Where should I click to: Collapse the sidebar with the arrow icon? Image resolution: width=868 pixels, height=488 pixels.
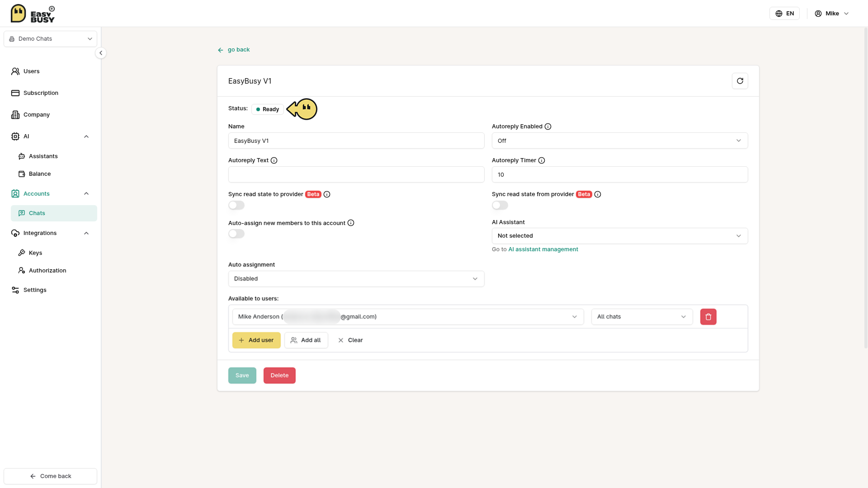pos(101,53)
